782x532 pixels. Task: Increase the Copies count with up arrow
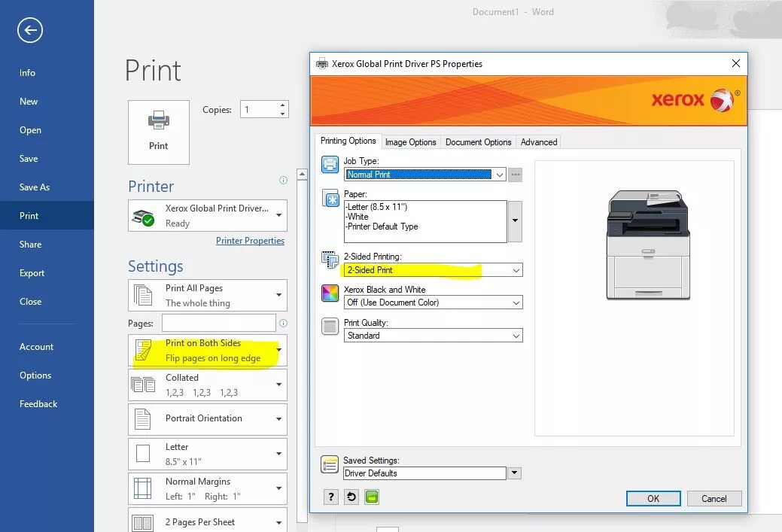283,105
